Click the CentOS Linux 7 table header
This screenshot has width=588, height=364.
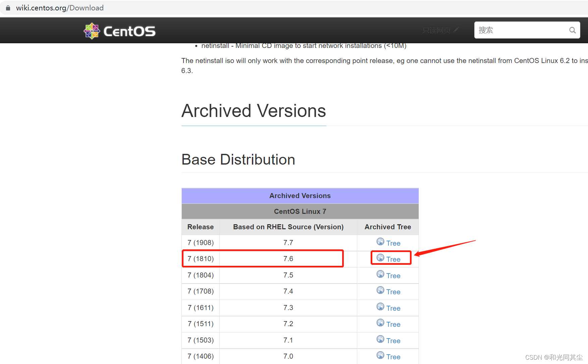(x=300, y=211)
